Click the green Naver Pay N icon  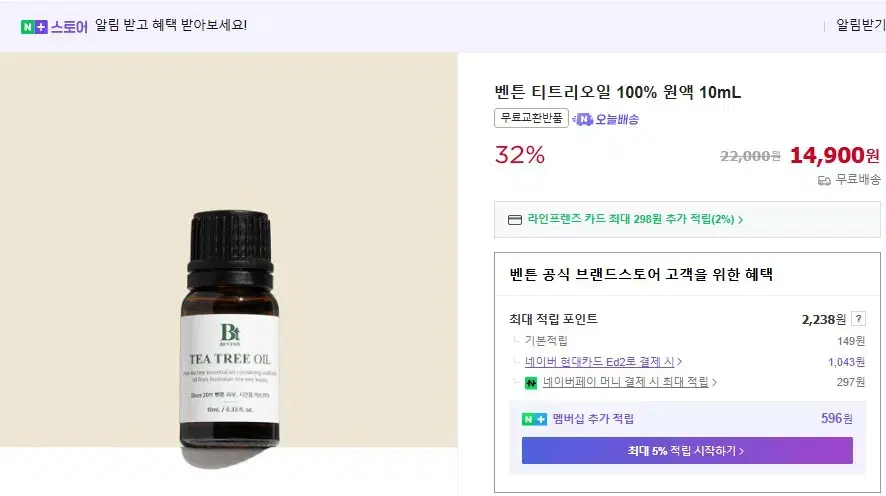click(531, 383)
